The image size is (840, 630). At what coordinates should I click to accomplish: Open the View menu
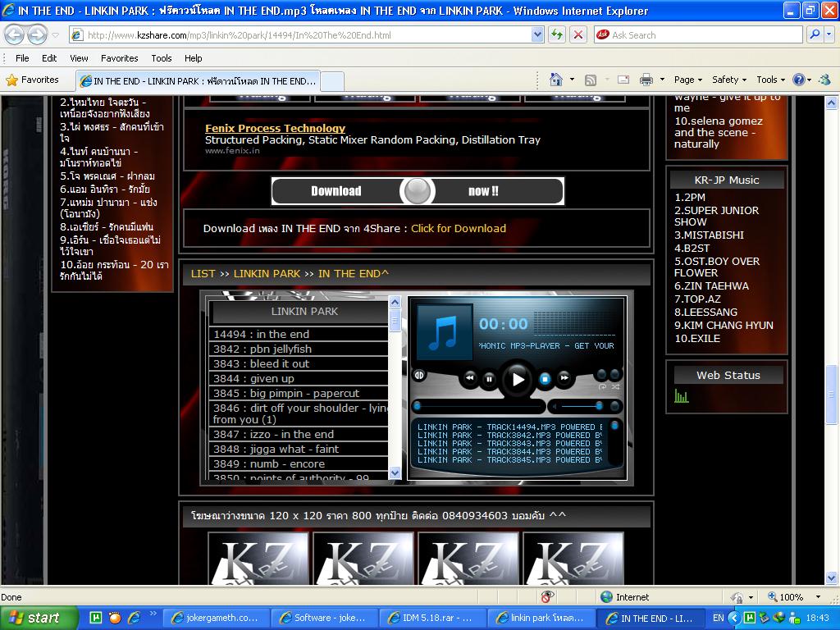[79, 58]
